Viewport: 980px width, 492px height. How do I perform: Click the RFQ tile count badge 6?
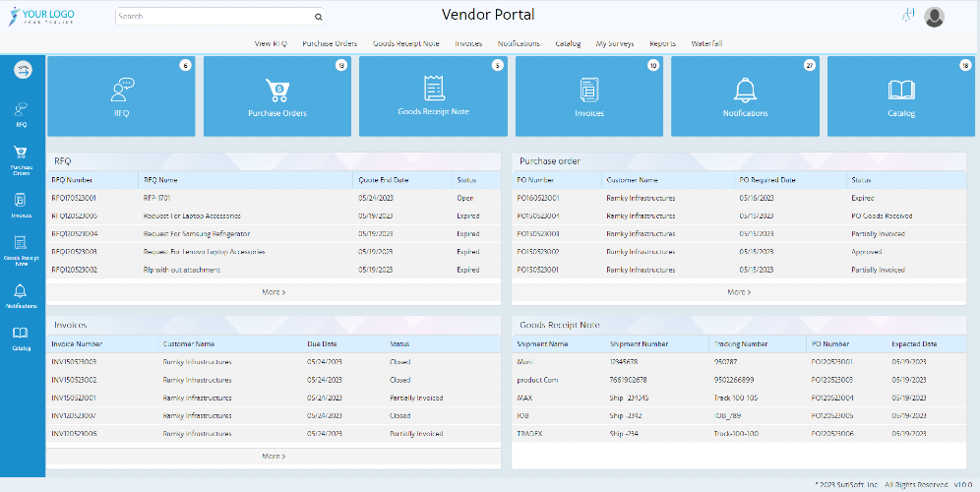185,66
